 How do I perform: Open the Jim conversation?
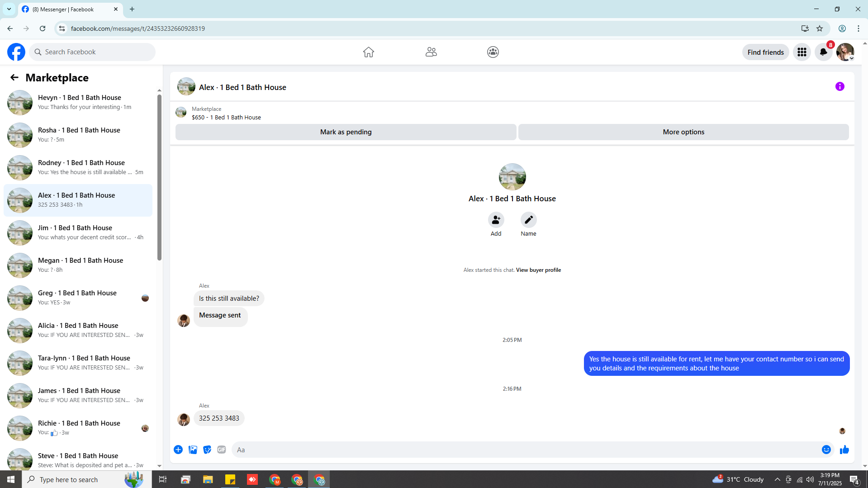click(x=78, y=233)
